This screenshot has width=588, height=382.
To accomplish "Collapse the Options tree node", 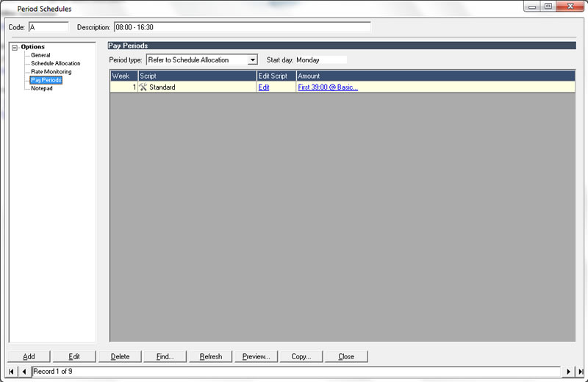I will click(15, 47).
